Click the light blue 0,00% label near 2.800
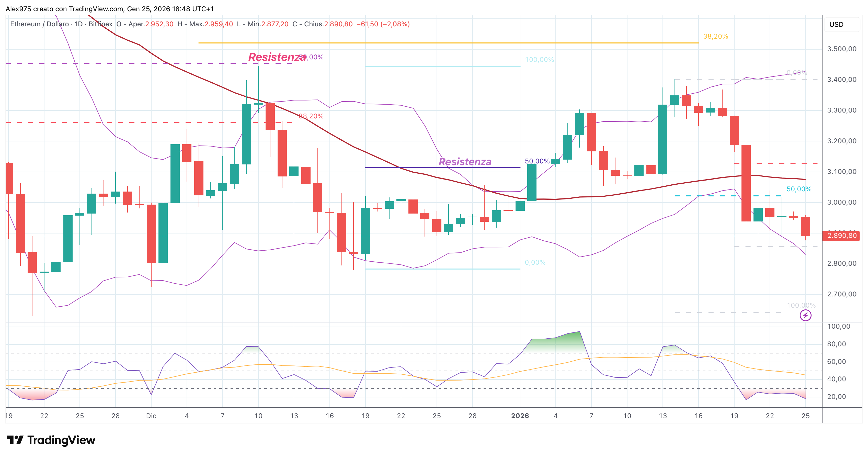868x457 pixels. pos(535,262)
